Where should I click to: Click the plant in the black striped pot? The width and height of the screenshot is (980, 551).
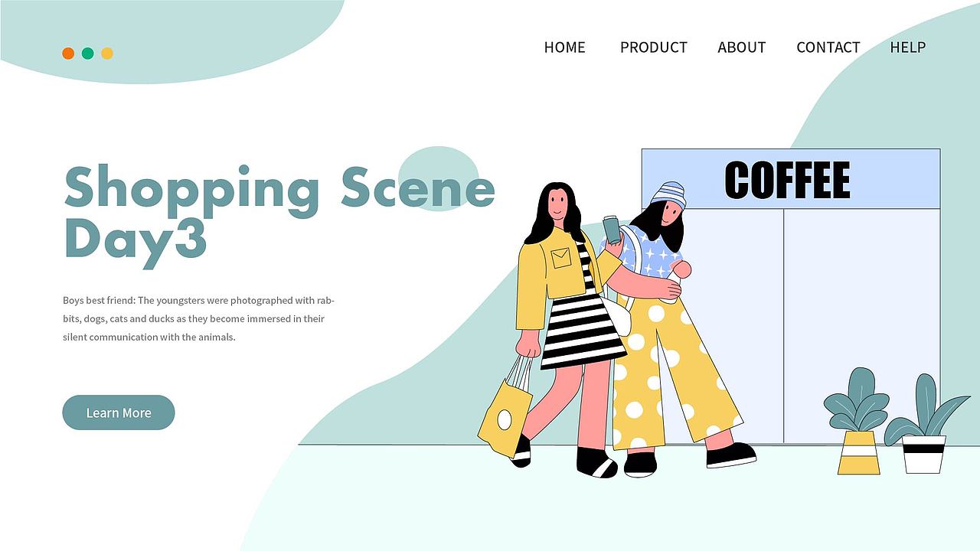(x=925, y=423)
